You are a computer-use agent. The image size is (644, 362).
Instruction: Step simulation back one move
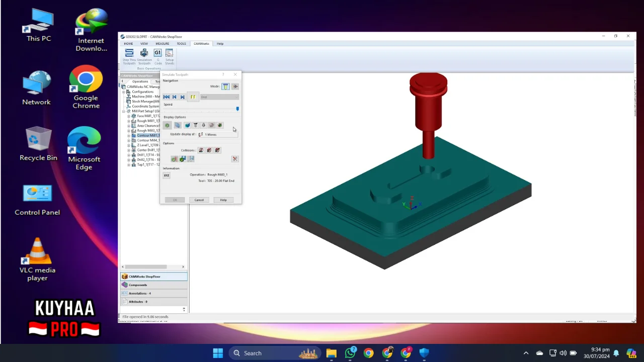(175, 97)
